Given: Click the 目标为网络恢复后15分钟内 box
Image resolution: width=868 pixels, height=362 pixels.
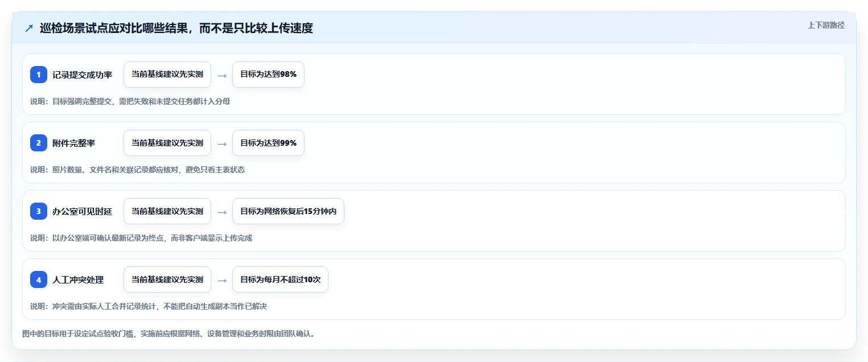Looking at the screenshot, I should point(288,211).
